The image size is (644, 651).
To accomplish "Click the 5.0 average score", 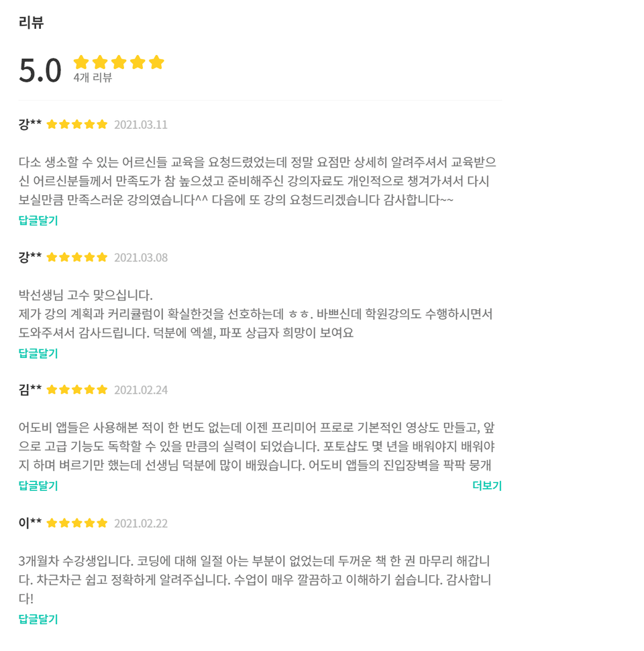I will 40,70.
